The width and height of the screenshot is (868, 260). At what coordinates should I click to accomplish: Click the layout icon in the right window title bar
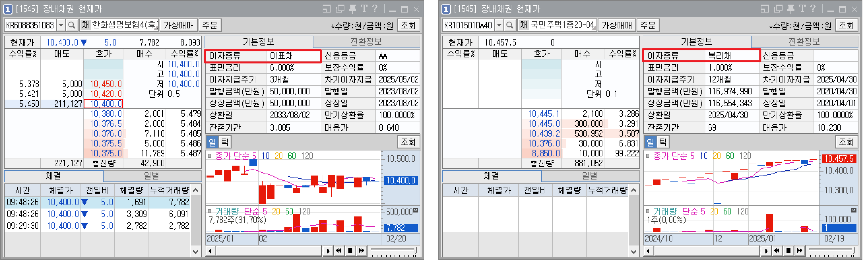764,9
